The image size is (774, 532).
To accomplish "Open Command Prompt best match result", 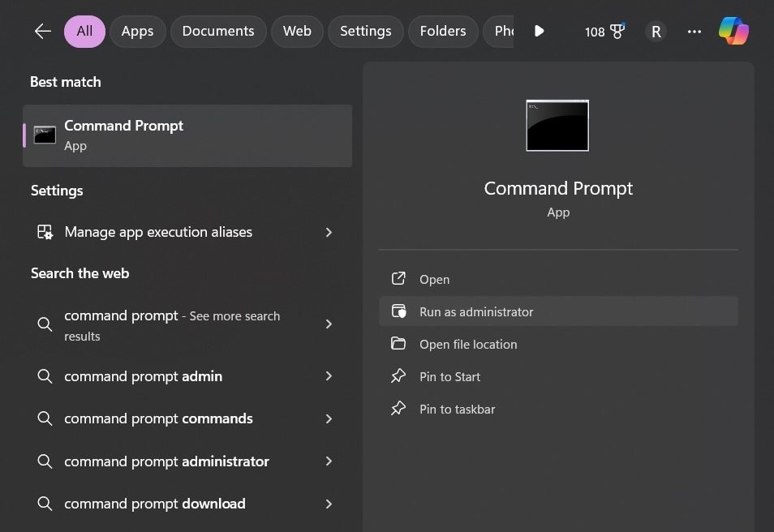I will click(x=187, y=135).
